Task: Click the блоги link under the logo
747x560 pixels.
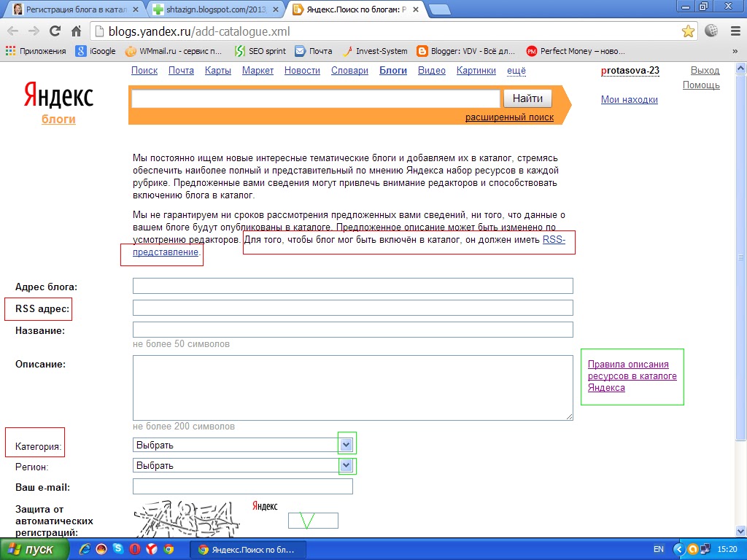Action: [x=58, y=119]
